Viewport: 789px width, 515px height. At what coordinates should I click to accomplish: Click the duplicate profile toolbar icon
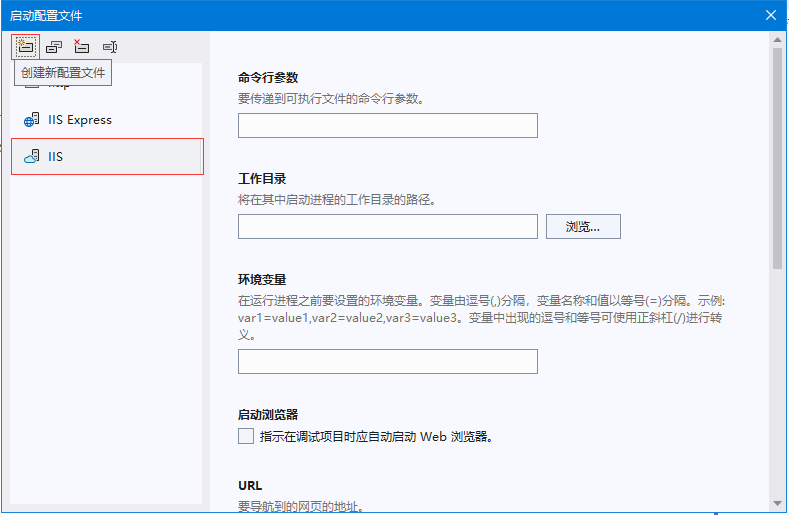tap(54, 46)
